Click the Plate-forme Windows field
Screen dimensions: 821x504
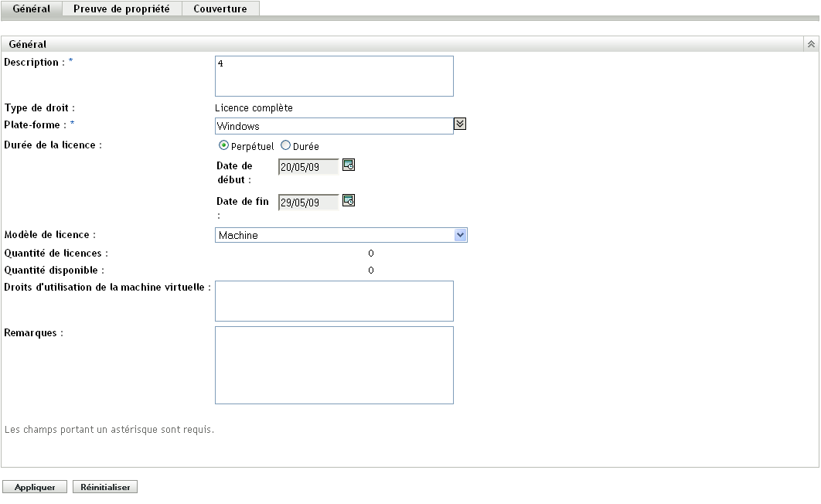point(334,126)
